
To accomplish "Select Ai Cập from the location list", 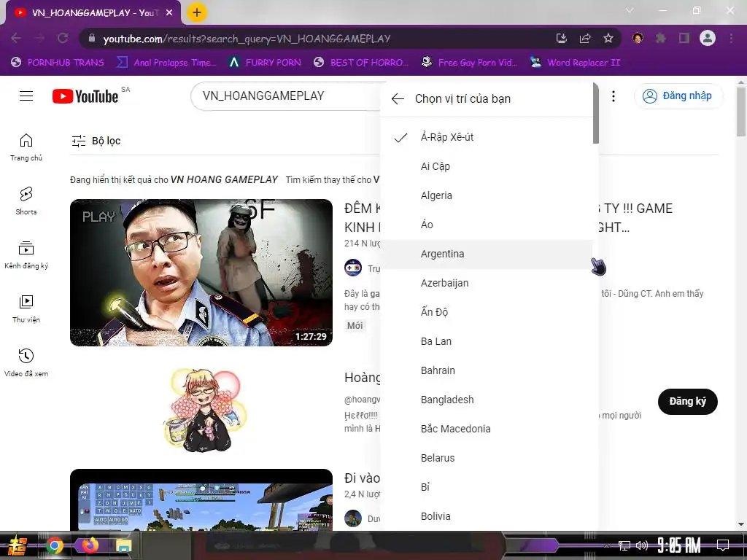I will click(487, 166).
